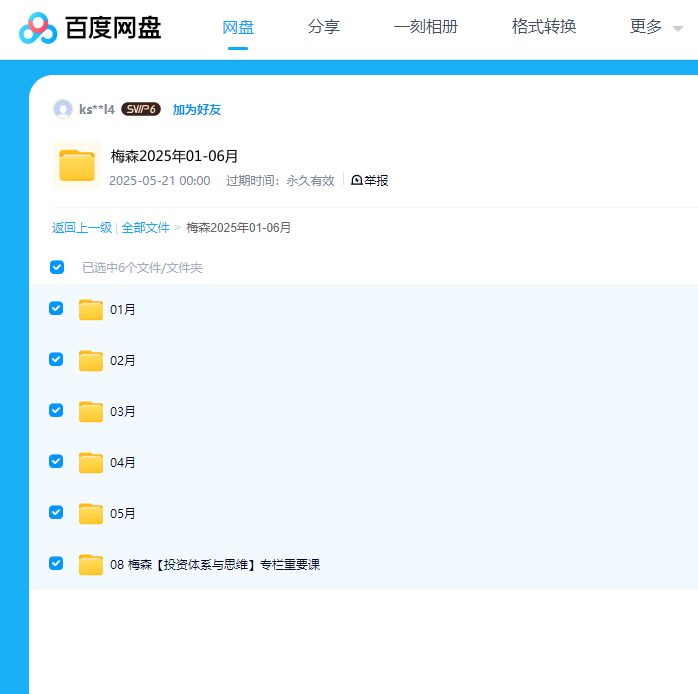Screen dimensions: 698x694
Task: Untick the 01月 folder checkbox
Action: [56, 308]
